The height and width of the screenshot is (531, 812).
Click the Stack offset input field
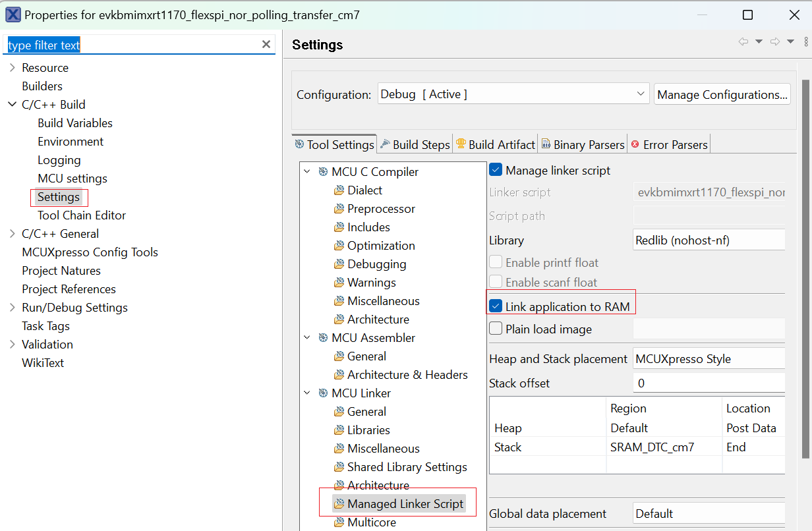click(x=709, y=383)
